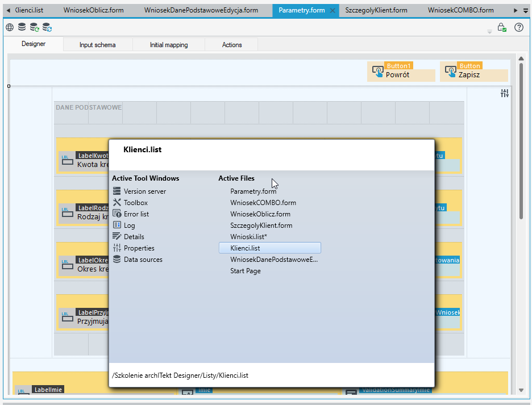Viewport: 532px width, 405px height.
Task: Click the plain database stack toolbar icon
Action: point(22,27)
